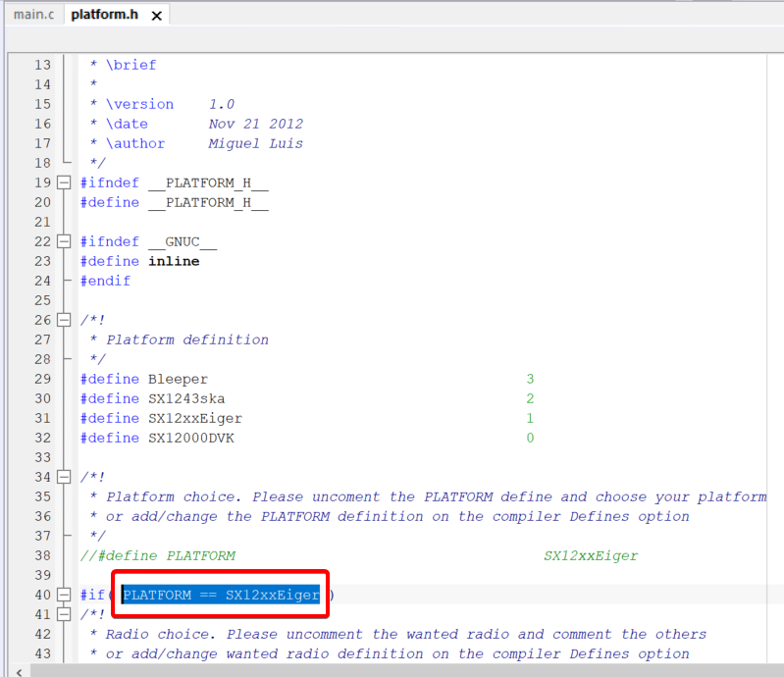This screenshot has height=677, width=784.
Task: Click line number 38 in the margin
Action: [x=42, y=555]
